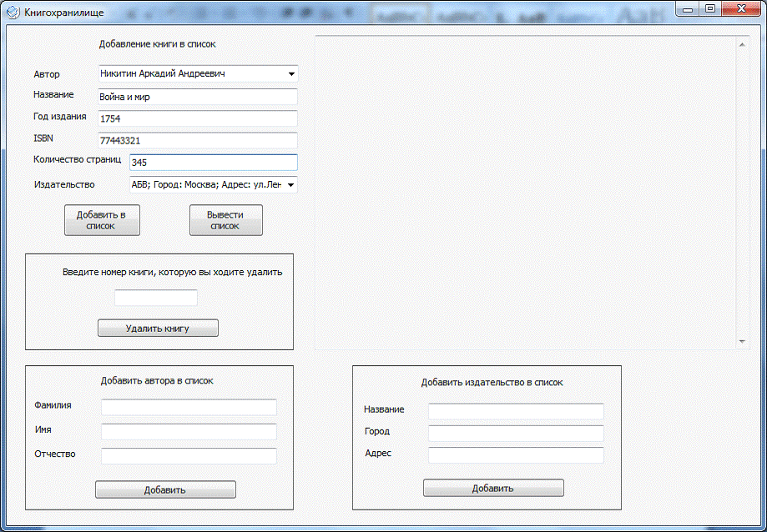Click the list scrollbar up arrow

(x=742, y=45)
